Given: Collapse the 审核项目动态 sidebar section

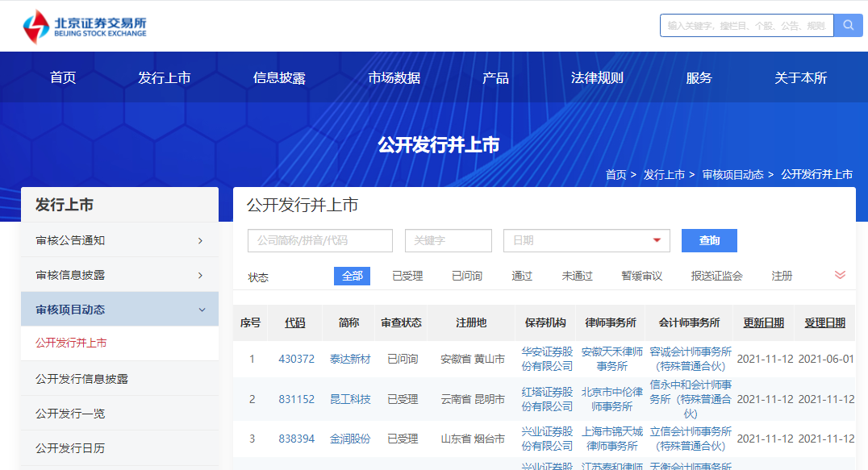Looking at the screenshot, I should (119, 310).
